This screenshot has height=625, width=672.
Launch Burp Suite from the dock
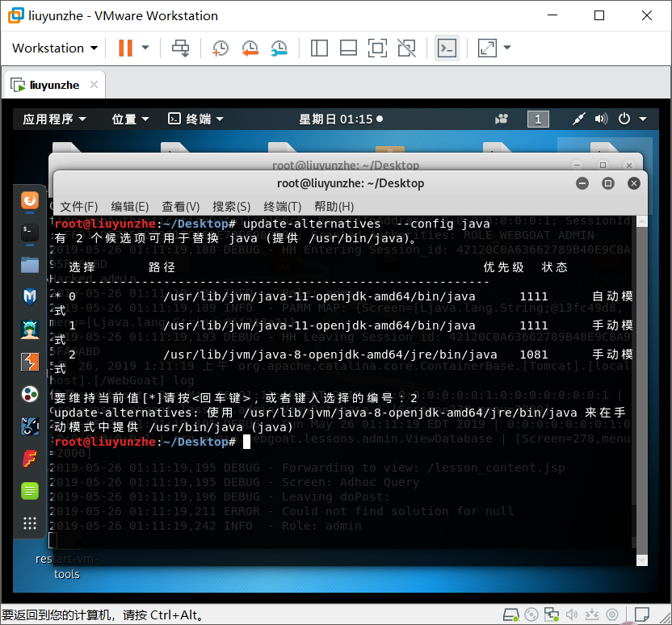point(30,362)
